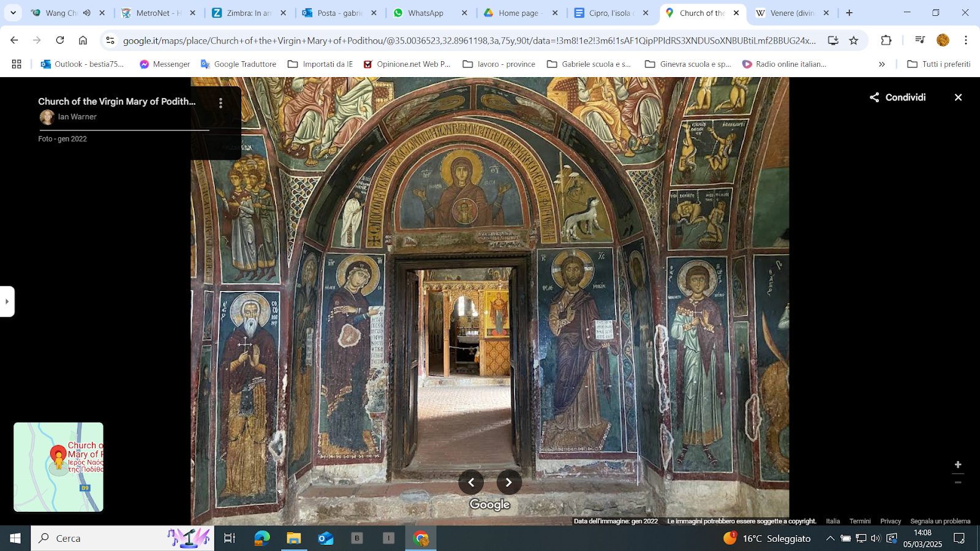Show more bookmarks with the chevron
Image resolution: width=980 pixels, height=551 pixels.
[882, 64]
